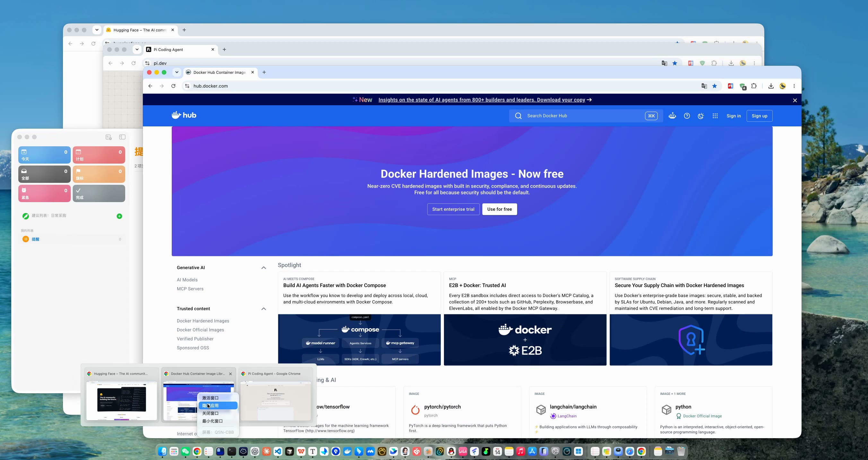Select the 提醒 list in Reminders sidebar

(72, 239)
